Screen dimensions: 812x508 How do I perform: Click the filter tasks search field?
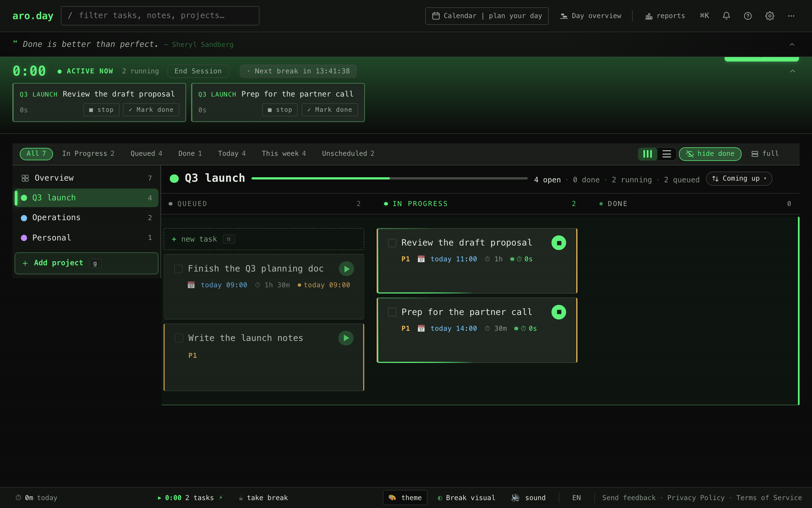coord(160,16)
